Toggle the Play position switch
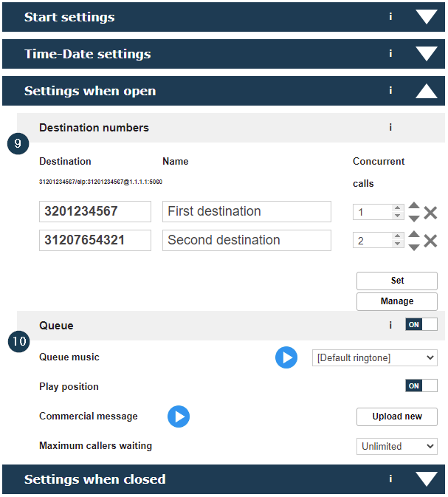 point(421,385)
